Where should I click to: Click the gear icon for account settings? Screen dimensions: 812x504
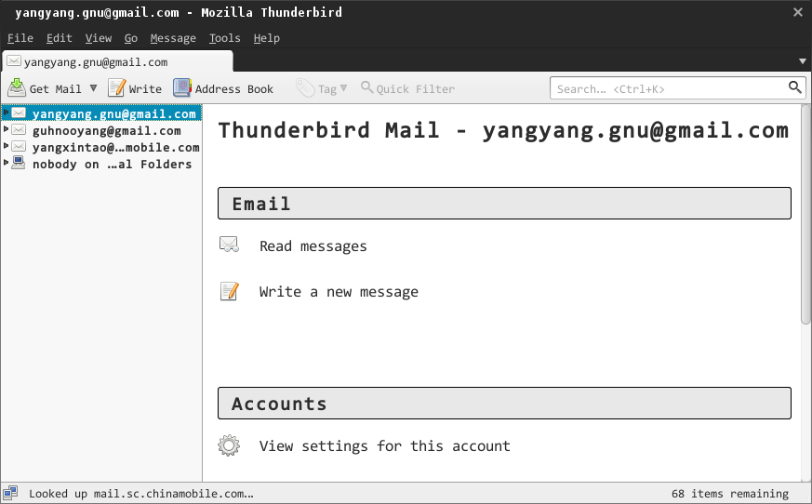pos(229,445)
